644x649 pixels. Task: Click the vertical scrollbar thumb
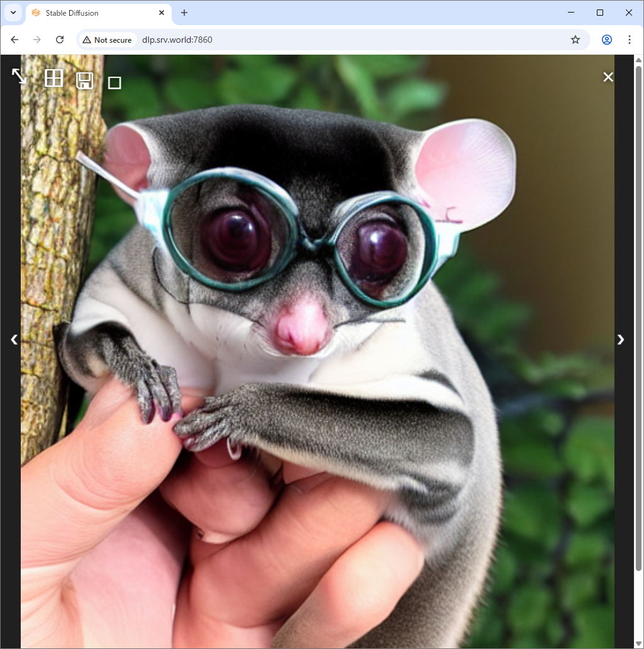[639, 314]
